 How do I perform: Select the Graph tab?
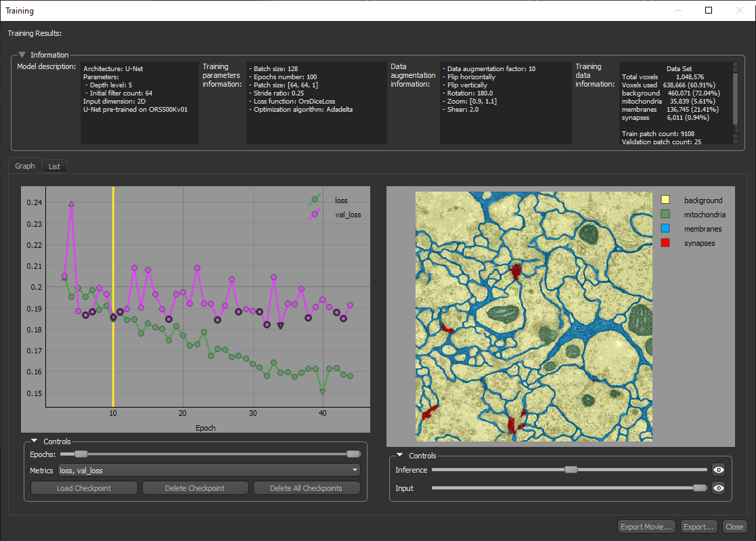click(25, 166)
